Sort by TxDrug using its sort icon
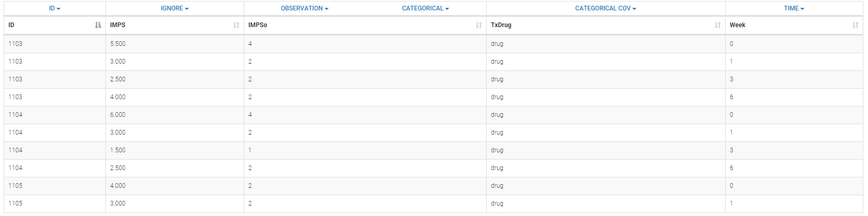 tap(718, 25)
